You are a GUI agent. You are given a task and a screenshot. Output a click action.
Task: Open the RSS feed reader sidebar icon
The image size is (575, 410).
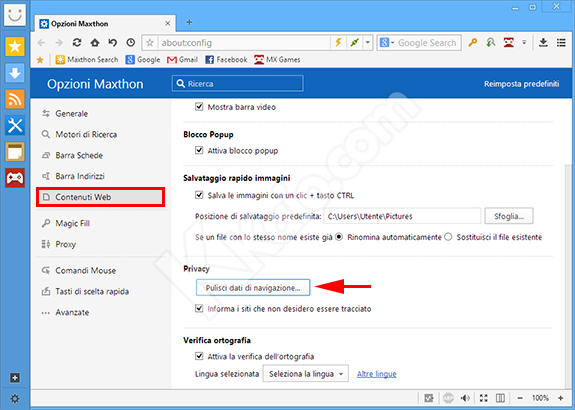pos(15,99)
